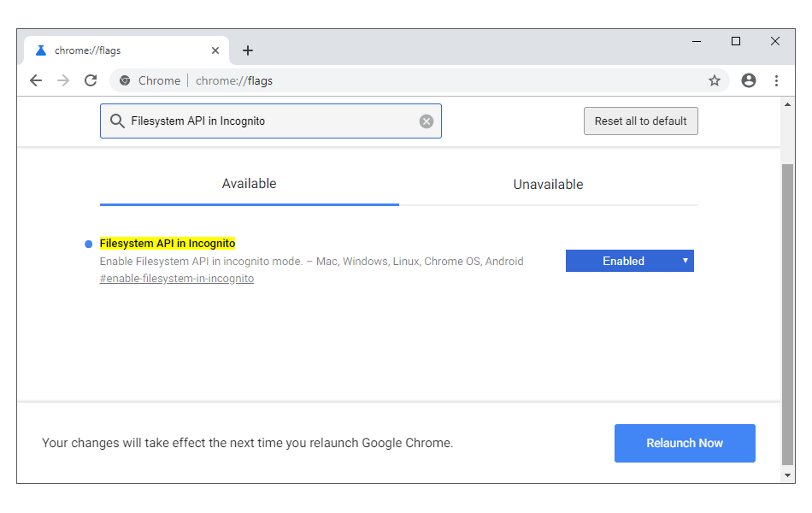Open the #enable-filesystem-in-incognito link
812x513 pixels.
177,278
